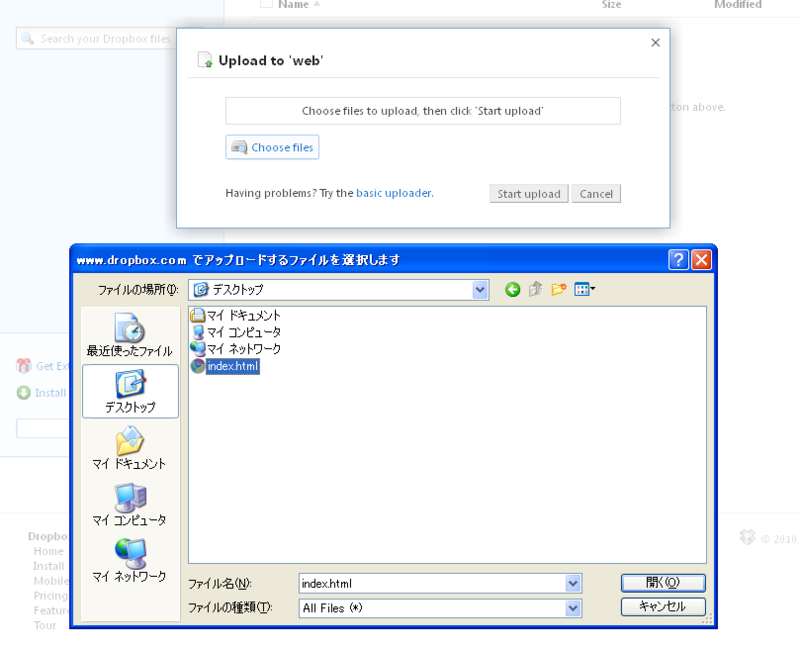Click the dialog's Help (?) icon
Screen dimensions: 800x649
pos(678,259)
